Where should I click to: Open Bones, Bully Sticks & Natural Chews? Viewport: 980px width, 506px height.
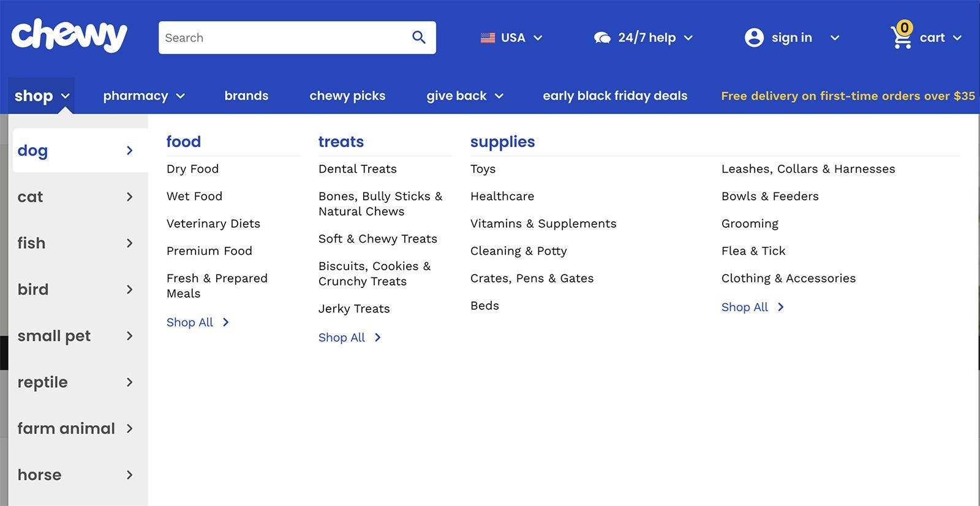(380, 203)
